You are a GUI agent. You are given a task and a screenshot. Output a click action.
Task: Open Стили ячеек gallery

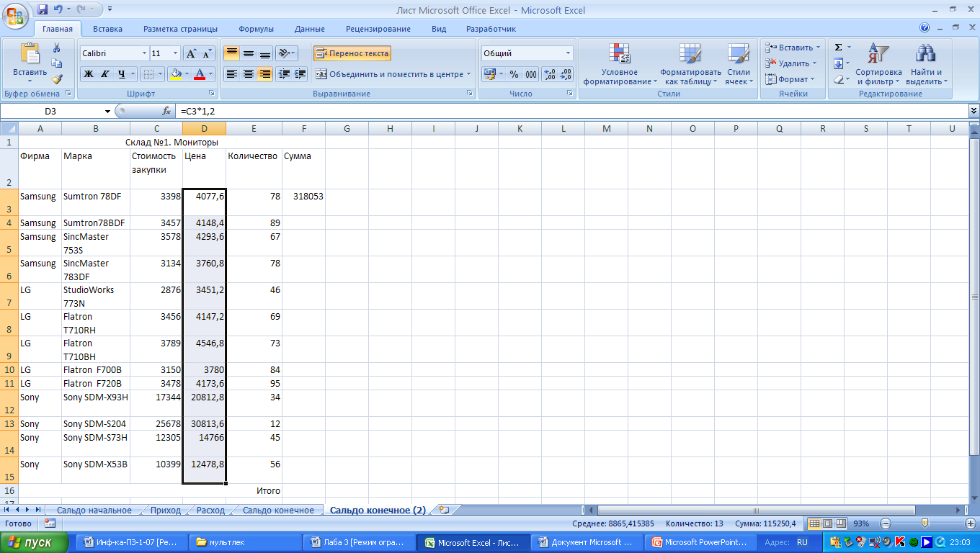[x=739, y=64]
